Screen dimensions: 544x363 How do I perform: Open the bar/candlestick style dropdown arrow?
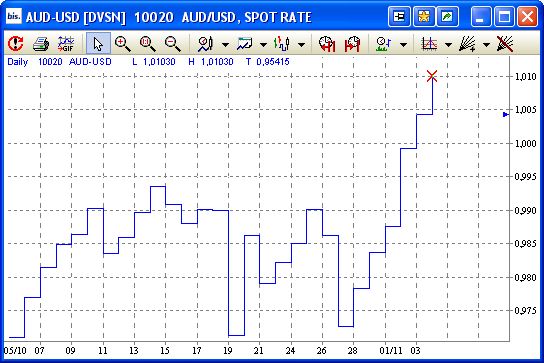pos(301,44)
